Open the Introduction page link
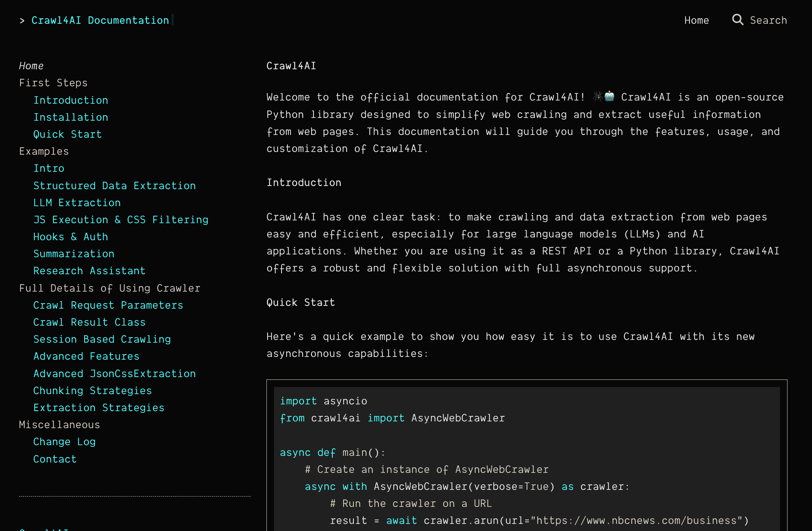 pyautogui.click(x=70, y=100)
